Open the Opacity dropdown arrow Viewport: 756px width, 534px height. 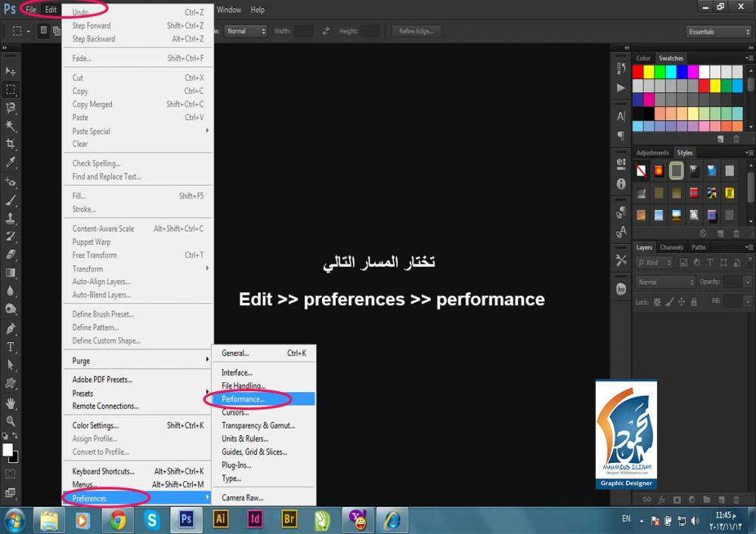click(x=748, y=282)
